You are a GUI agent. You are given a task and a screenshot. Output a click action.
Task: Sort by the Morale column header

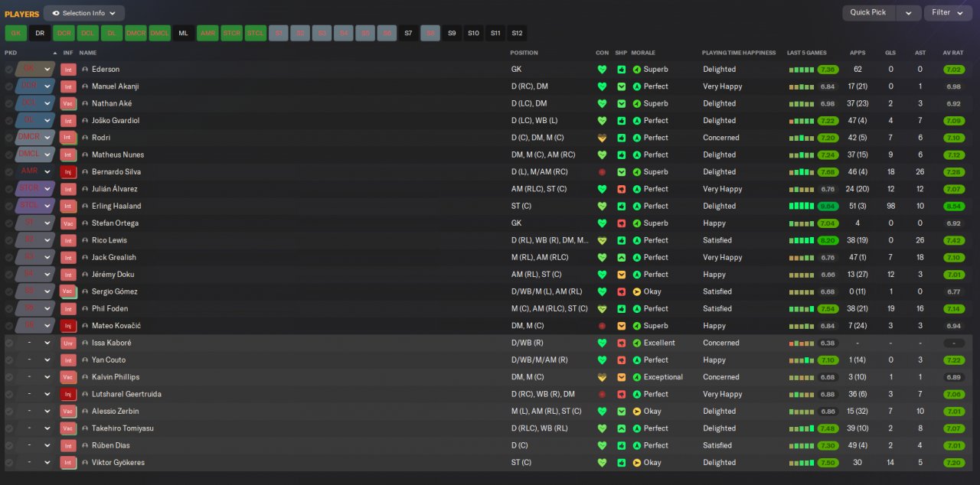click(x=643, y=53)
